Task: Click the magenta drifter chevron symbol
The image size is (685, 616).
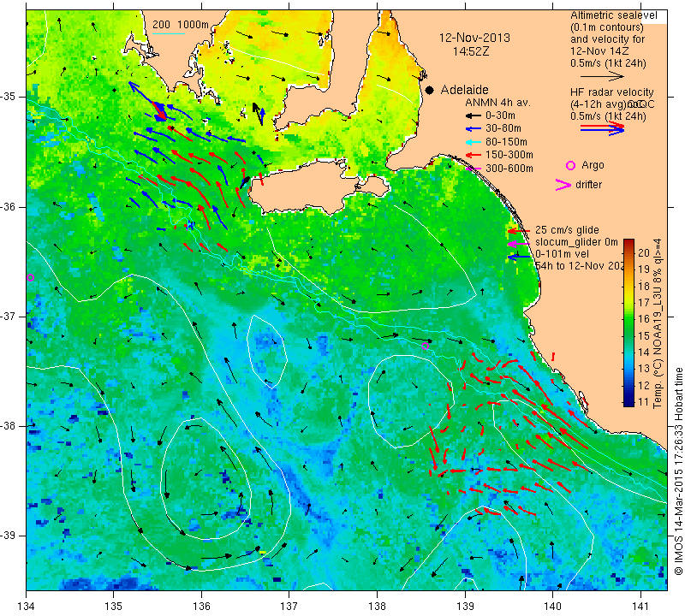Action: 563,185
